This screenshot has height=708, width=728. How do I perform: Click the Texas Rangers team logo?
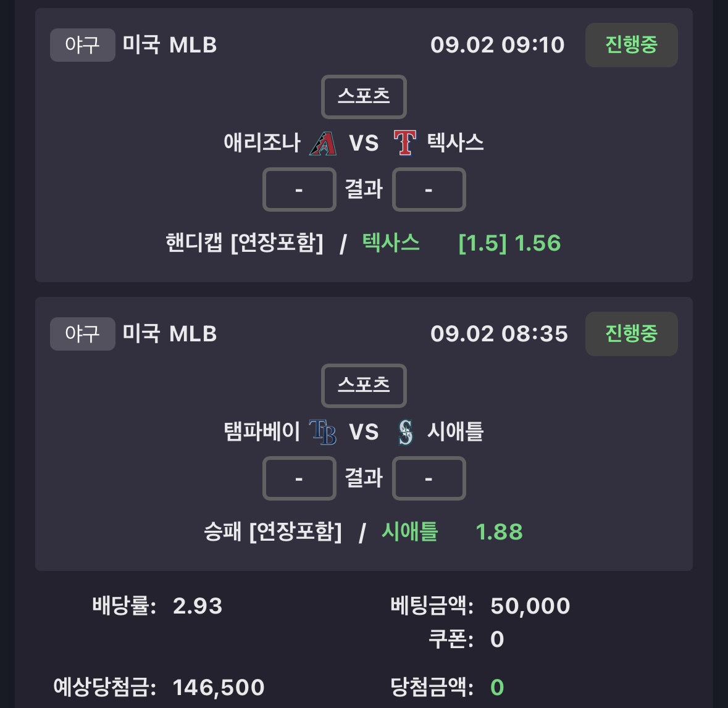[405, 143]
